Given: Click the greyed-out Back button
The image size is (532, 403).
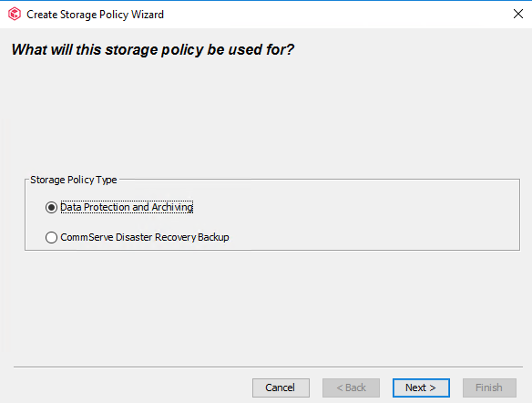Looking at the screenshot, I should pos(351,387).
